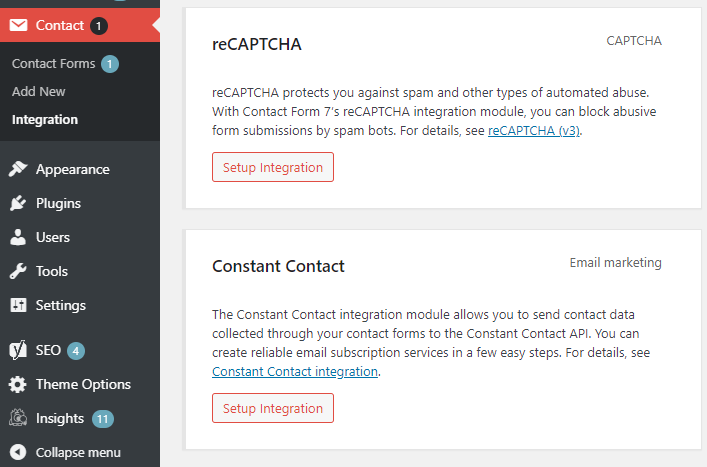This screenshot has height=467, width=707.
Task: Open Add New under Contact
Action: pyautogui.click(x=39, y=92)
